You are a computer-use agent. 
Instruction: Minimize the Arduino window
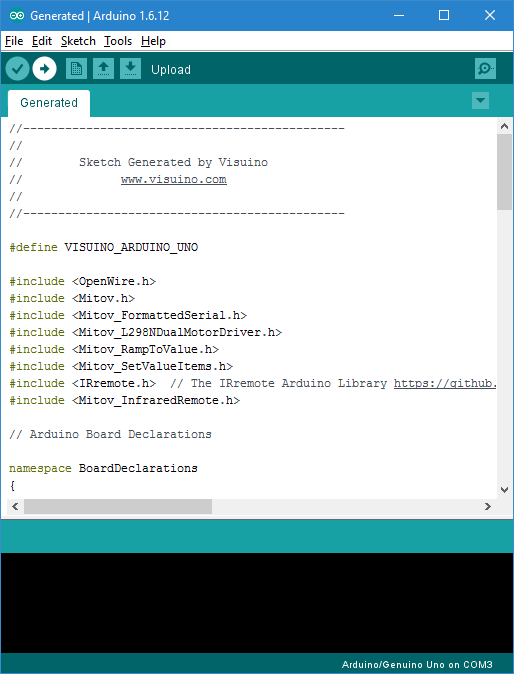tap(399, 15)
